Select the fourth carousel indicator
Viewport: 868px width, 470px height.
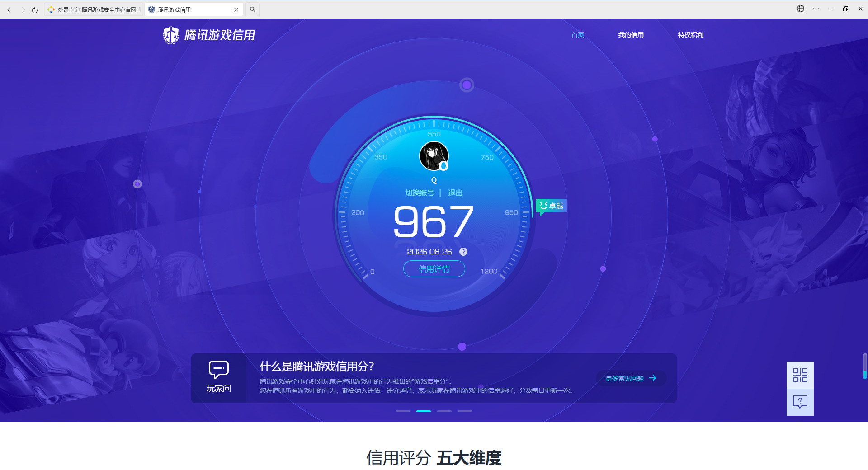point(465,411)
